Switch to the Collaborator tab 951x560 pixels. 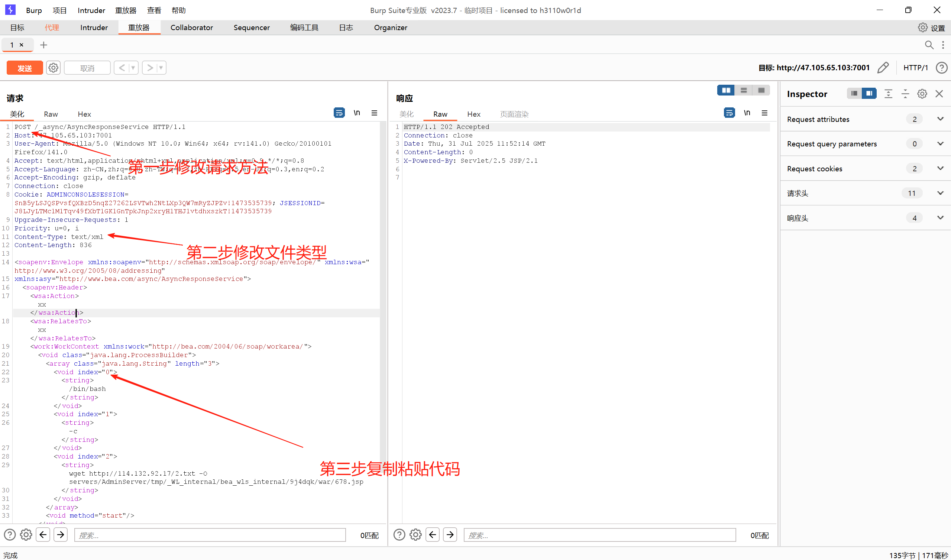pos(192,27)
